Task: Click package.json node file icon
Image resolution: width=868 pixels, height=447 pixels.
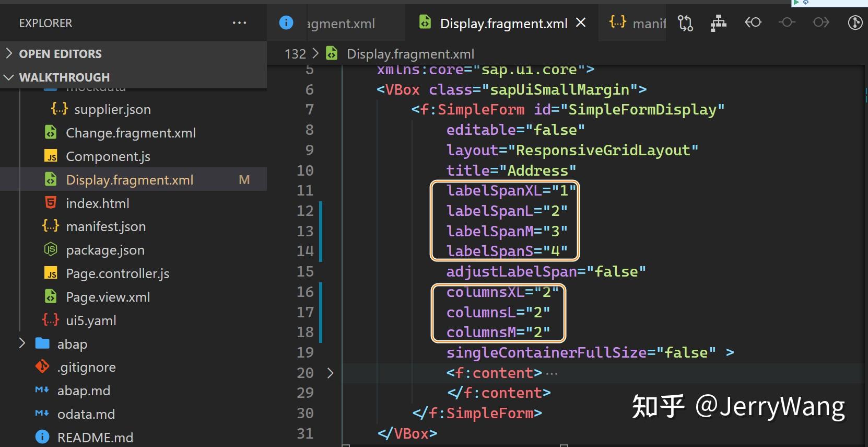Action: point(51,249)
